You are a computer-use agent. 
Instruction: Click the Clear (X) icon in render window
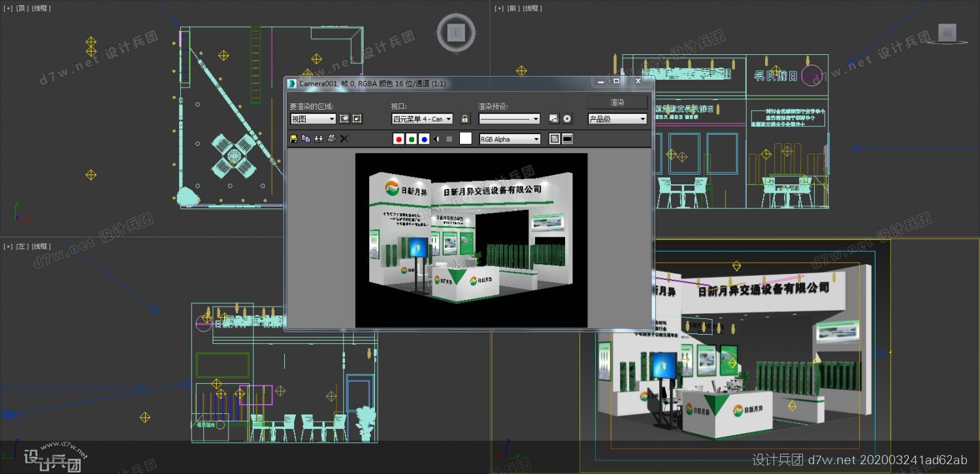pyautogui.click(x=344, y=139)
